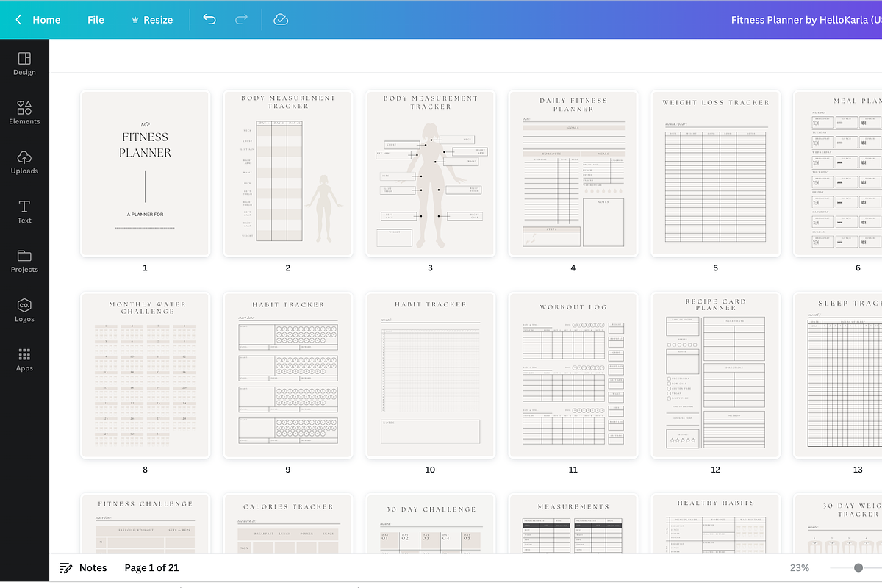Select page 3 Body Measurement Tracker figure
This screenshot has width=882, height=588.
[x=430, y=173]
